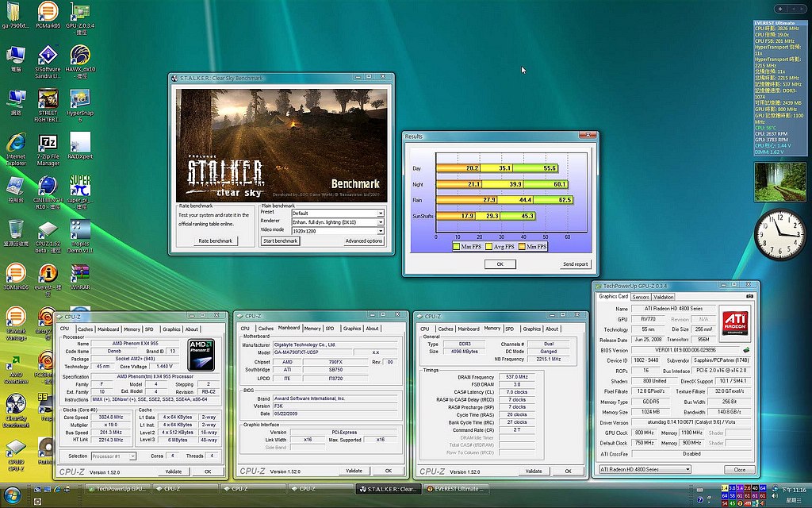Click the Rate benchmark button
The height and width of the screenshot is (508, 812).
tap(216, 241)
